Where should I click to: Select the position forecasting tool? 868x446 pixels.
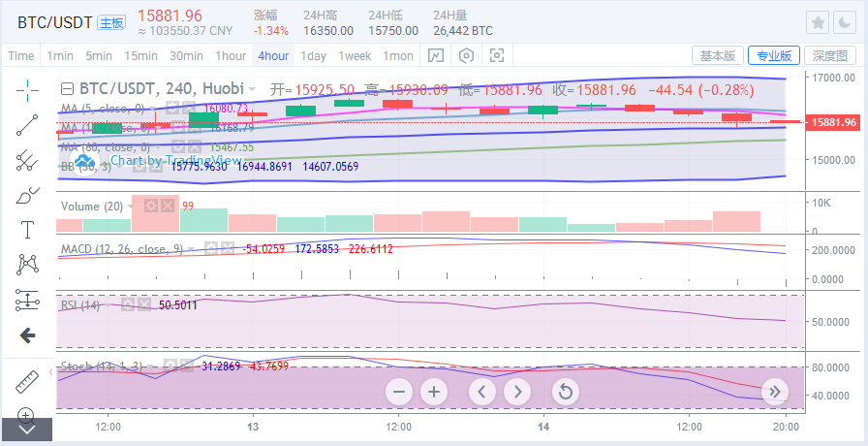(27, 300)
